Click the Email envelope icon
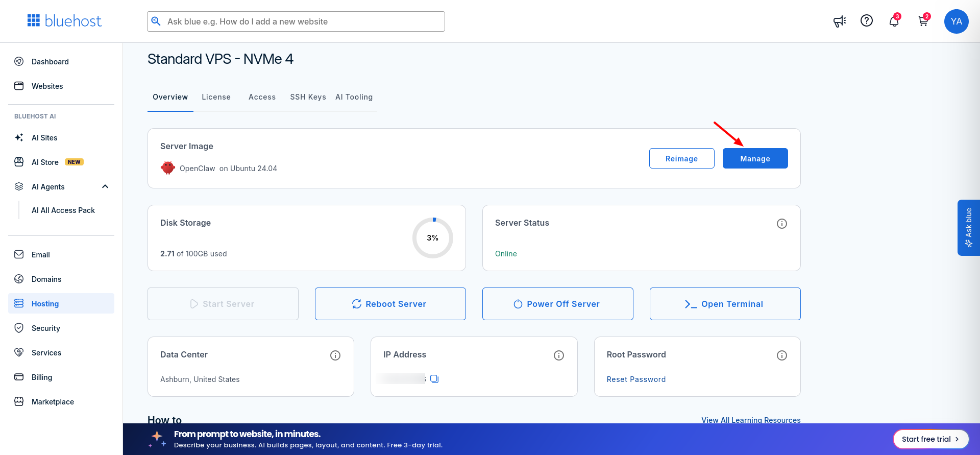Viewport: 980px width, 455px height. click(x=19, y=254)
